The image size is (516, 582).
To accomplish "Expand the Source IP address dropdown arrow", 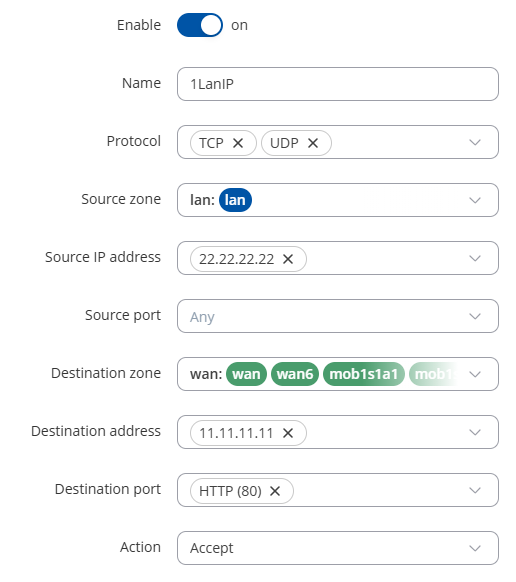I will 475,258.
